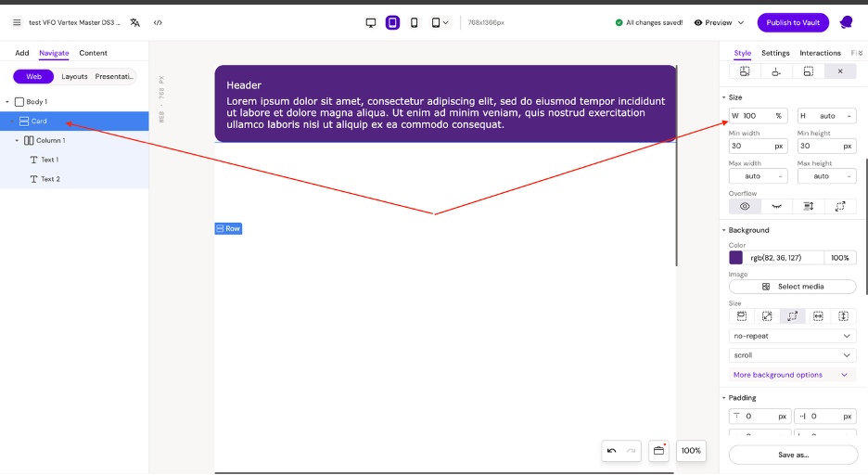The width and height of the screenshot is (868, 475).
Task: Open the toolbox icon with red dot
Action: pos(658,451)
